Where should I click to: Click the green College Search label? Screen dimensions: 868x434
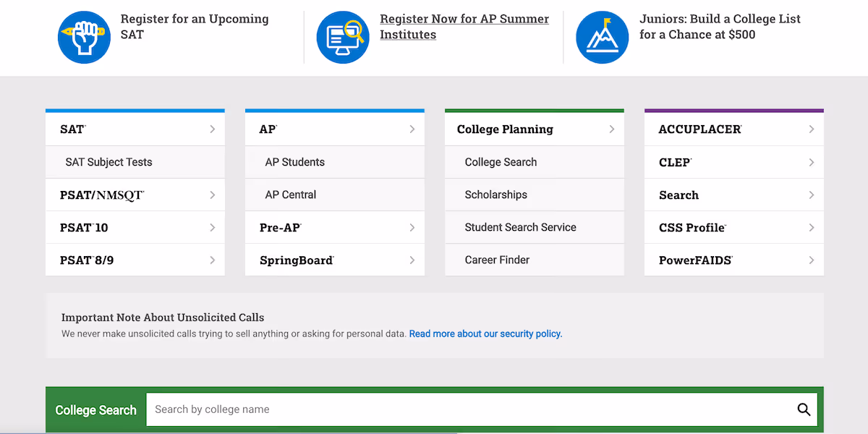coord(95,410)
